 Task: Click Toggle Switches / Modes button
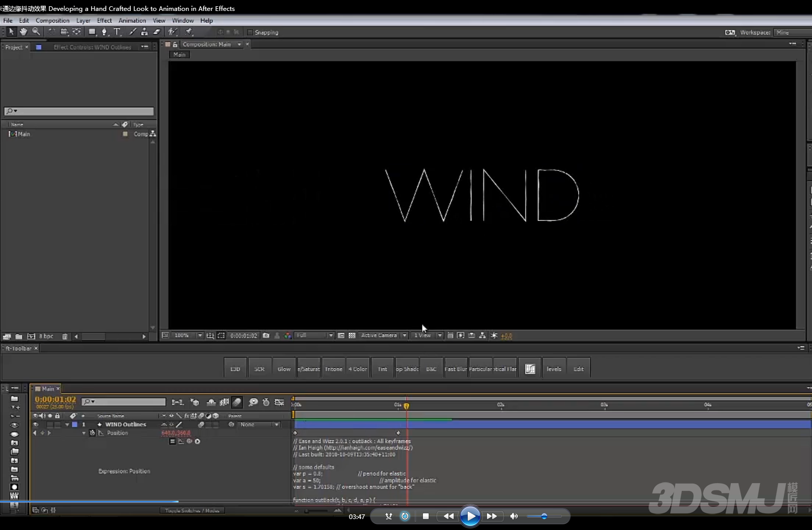click(192, 511)
